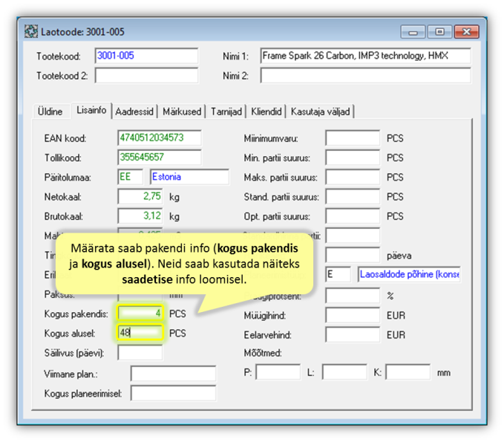Viewport: 504px width, 442px height.
Task: Click the empty Nimi 2 field
Action: click(365, 76)
